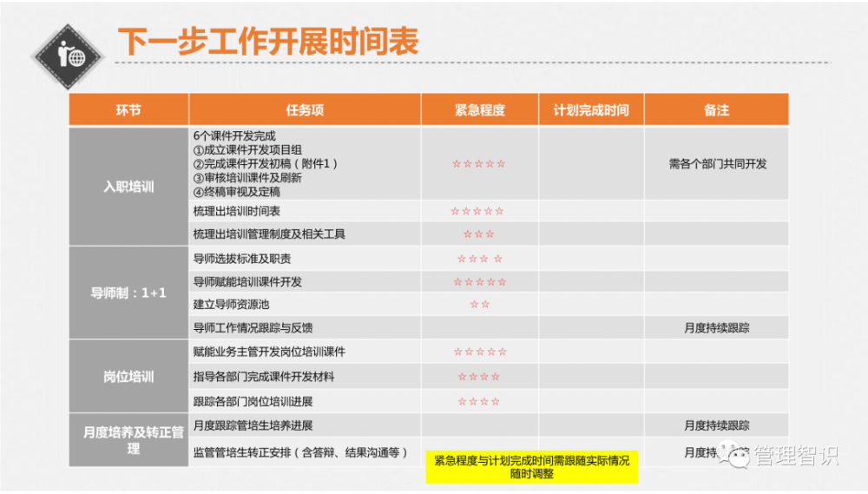868x494 pixels.
Task: Click the star rating for 导师赋能培训课件开发
Action: coord(480,282)
